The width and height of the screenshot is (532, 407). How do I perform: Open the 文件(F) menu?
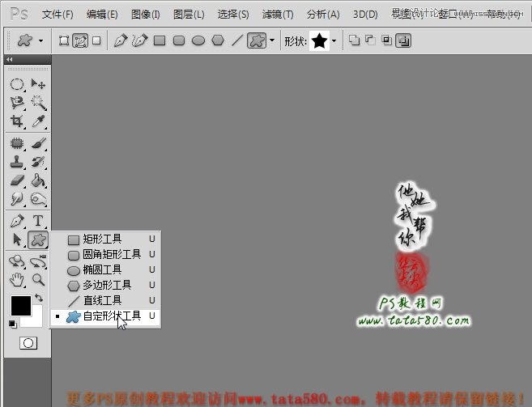click(57, 15)
